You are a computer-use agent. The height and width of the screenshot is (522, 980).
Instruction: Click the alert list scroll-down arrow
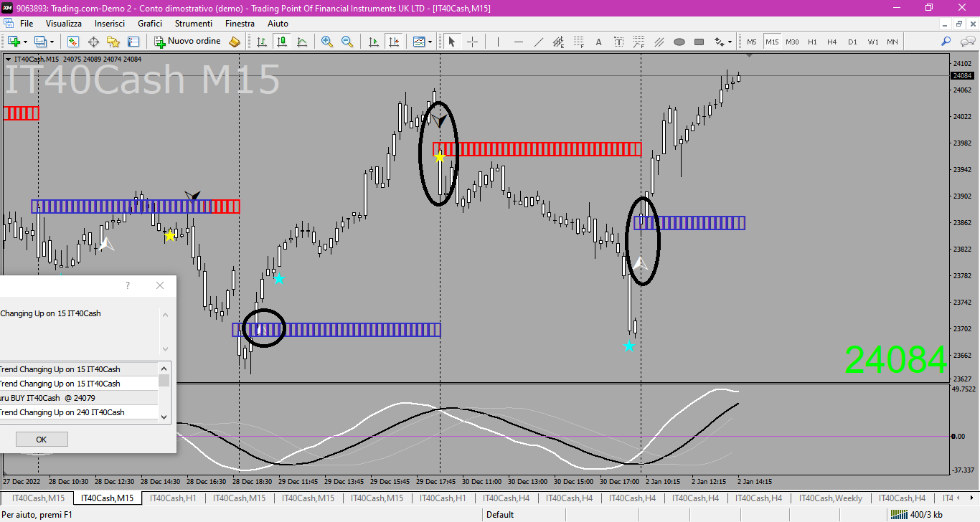point(164,416)
